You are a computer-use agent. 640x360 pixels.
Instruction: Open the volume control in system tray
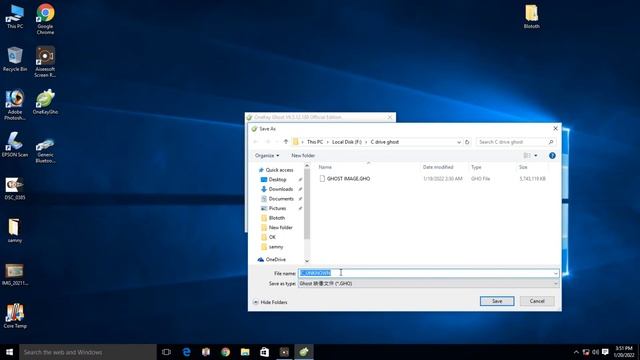click(x=596, y=352)
